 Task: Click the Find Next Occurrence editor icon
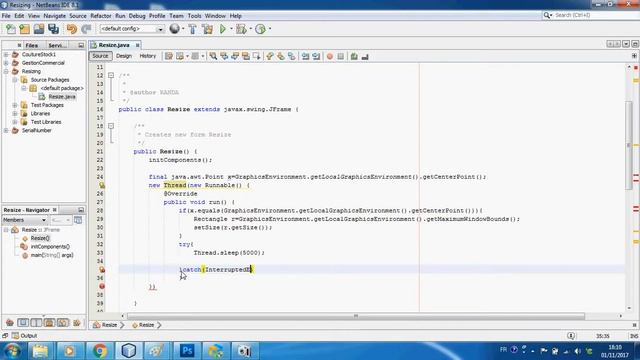coord(235,56)
